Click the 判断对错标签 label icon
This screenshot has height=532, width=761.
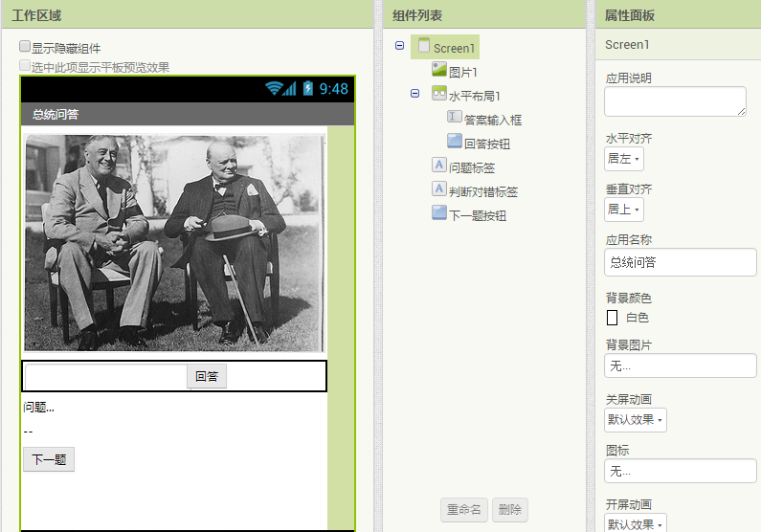pyautogui.click(x=439, y=189)
